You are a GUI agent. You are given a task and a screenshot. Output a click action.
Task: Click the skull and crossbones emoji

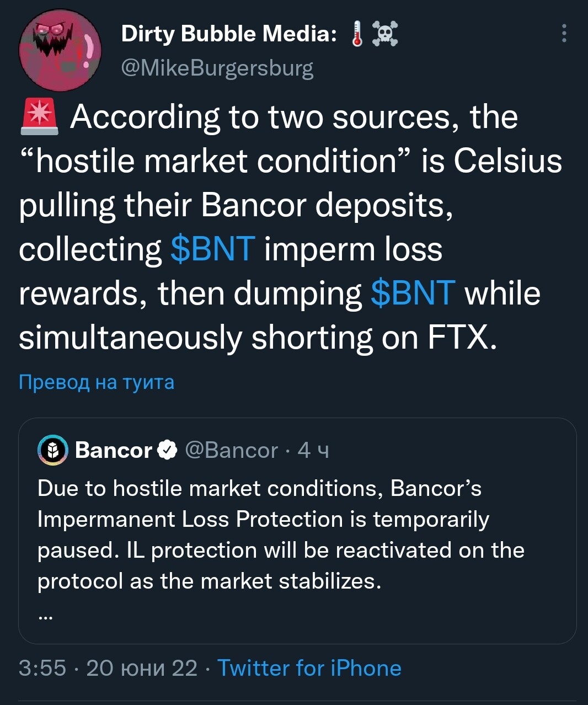pyautogui.click(x=384, y=34)
